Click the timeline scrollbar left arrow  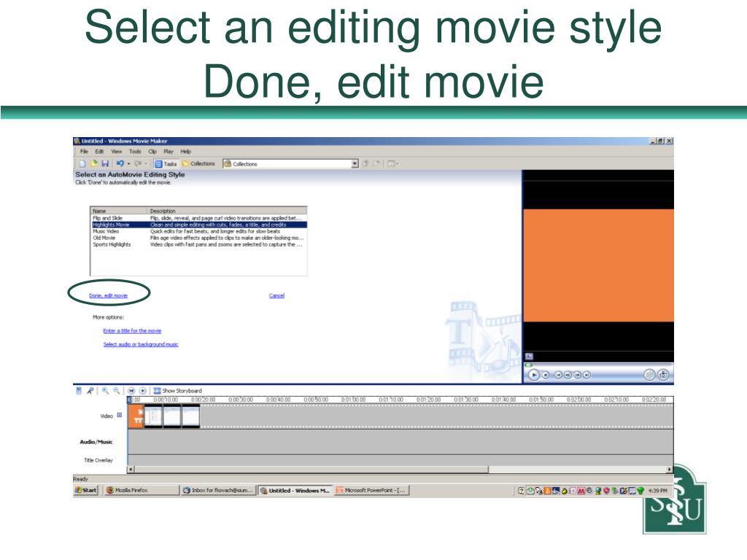click(x=131, y=470)
